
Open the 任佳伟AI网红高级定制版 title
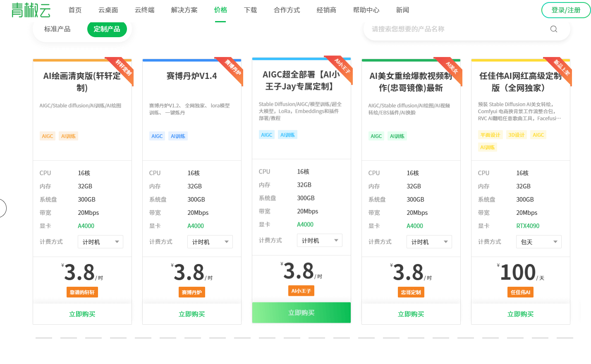tap(521, 82)
